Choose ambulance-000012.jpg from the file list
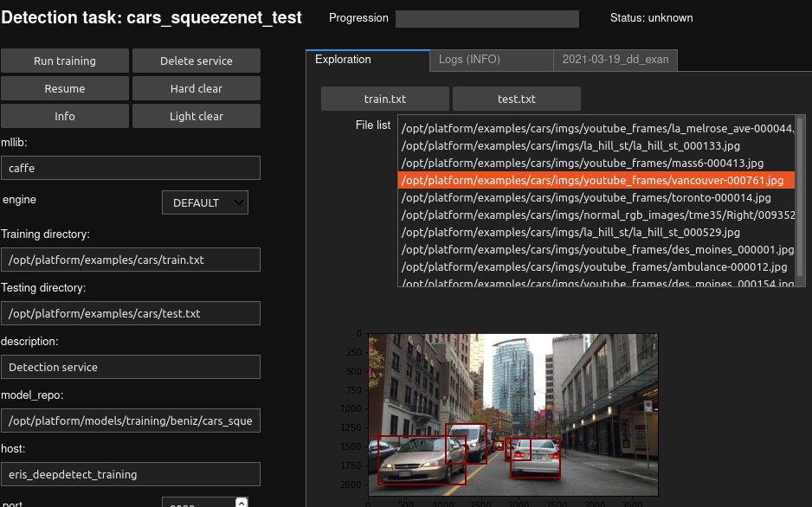Image resolution: width=812 pixels, height=507 pixels. pos(594,266)
